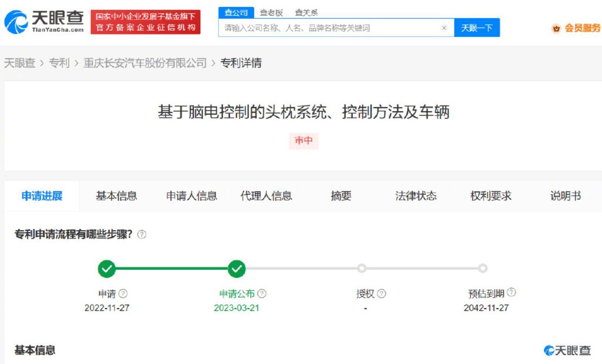The width and height of the screenshot is (602, 364).
Task: Select the 查公司 search tab
Action: pos(236,13)
